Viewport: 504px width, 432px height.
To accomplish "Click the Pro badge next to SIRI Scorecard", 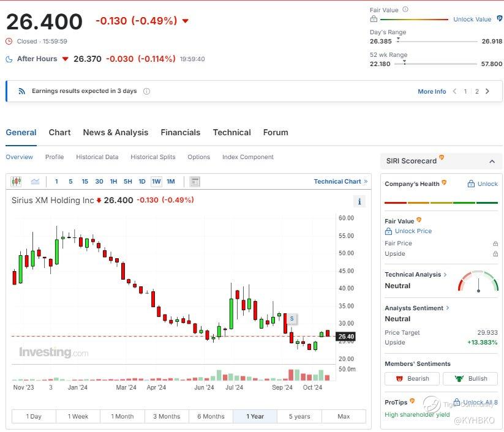I will (x=442, y=157).
